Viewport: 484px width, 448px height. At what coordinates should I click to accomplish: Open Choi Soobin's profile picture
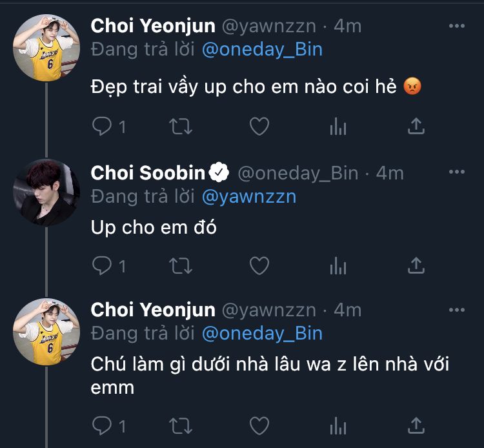click(x=46, y=191)
